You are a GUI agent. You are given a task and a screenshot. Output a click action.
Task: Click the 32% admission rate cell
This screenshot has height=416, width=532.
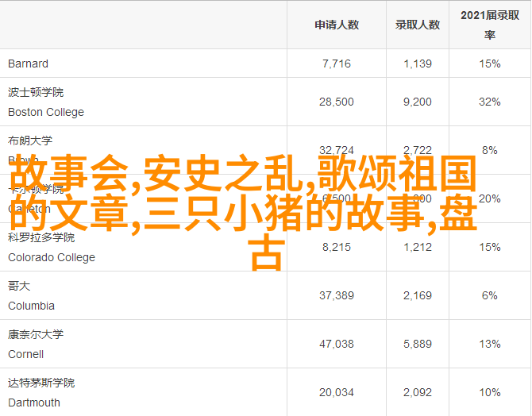pos(490,102)
